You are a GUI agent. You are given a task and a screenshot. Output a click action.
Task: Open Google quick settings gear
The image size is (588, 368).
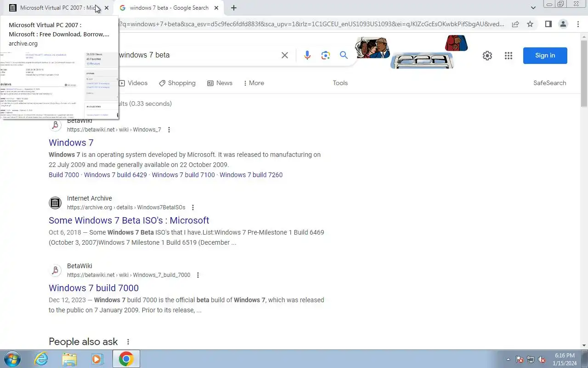point(487,56)
